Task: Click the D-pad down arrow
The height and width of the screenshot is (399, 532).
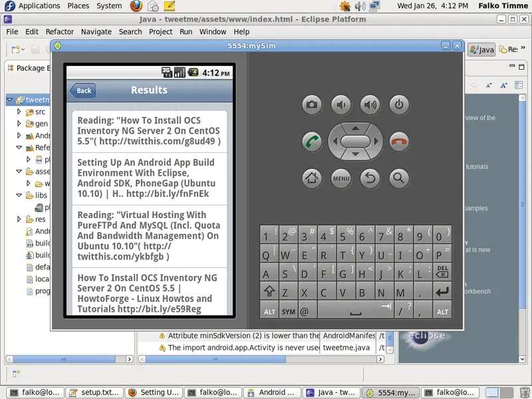Action: [x=355, y=154]
